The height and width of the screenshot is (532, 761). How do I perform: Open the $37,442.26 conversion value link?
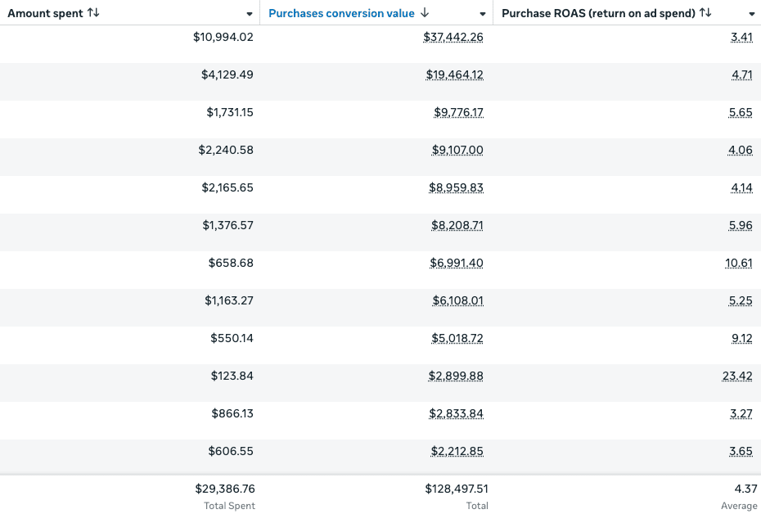pos(453,37)
